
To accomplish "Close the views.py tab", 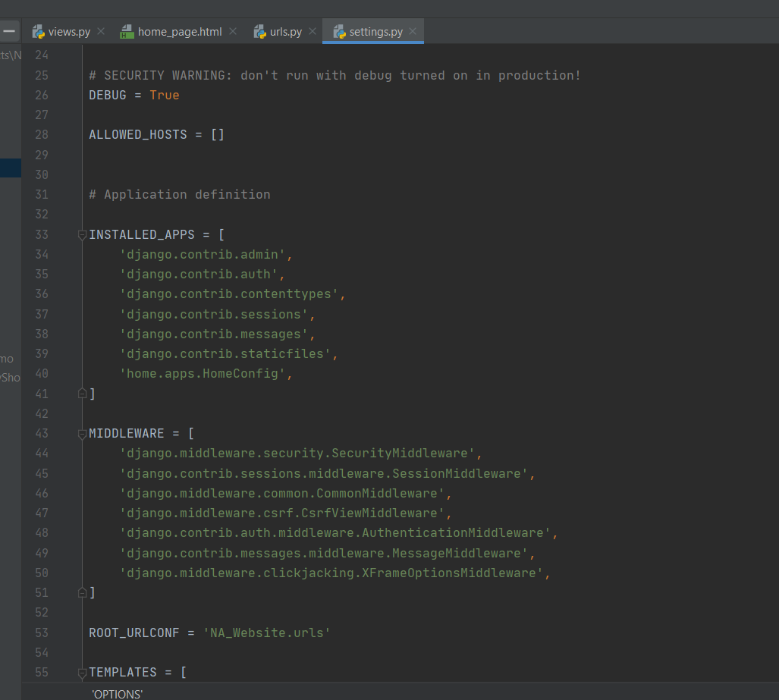I will 101,31.
